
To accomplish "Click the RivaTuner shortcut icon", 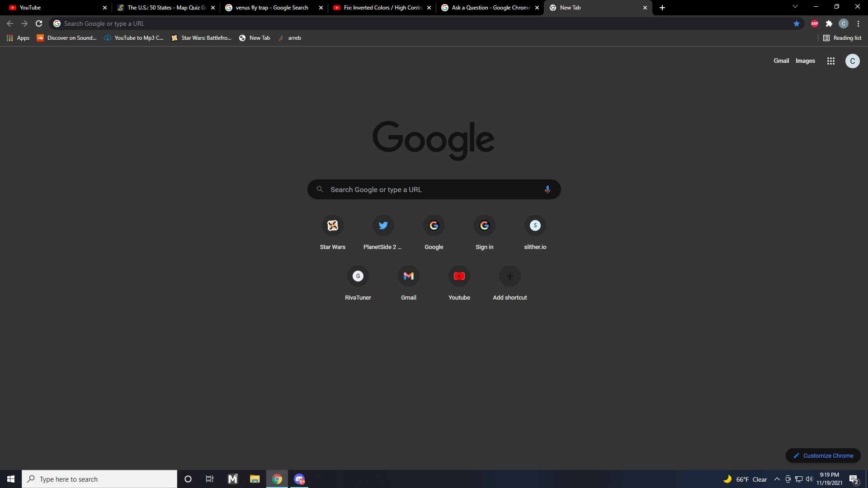I will (358, 276).
